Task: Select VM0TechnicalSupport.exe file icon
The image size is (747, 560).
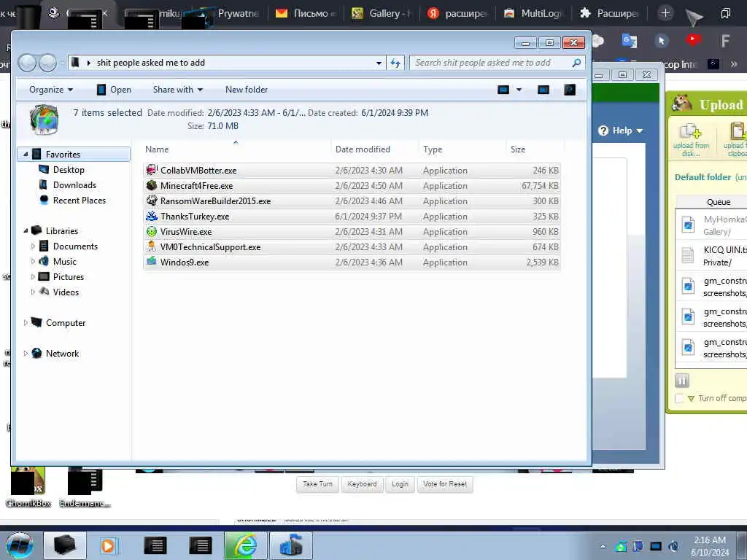Action: (152, 246)
